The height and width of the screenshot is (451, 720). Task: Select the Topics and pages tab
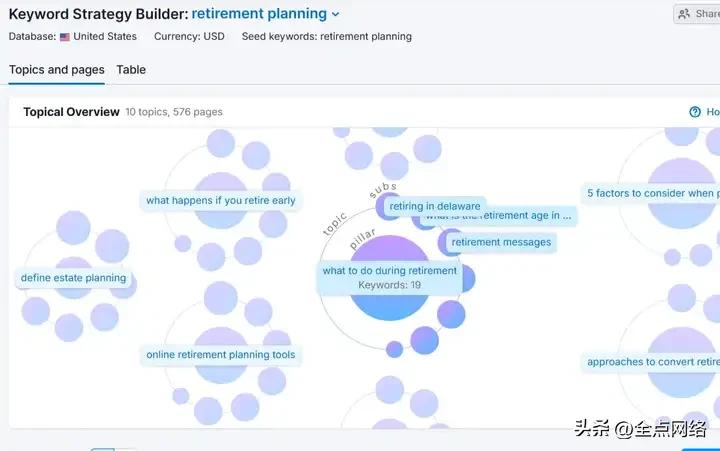coord(57,70)
